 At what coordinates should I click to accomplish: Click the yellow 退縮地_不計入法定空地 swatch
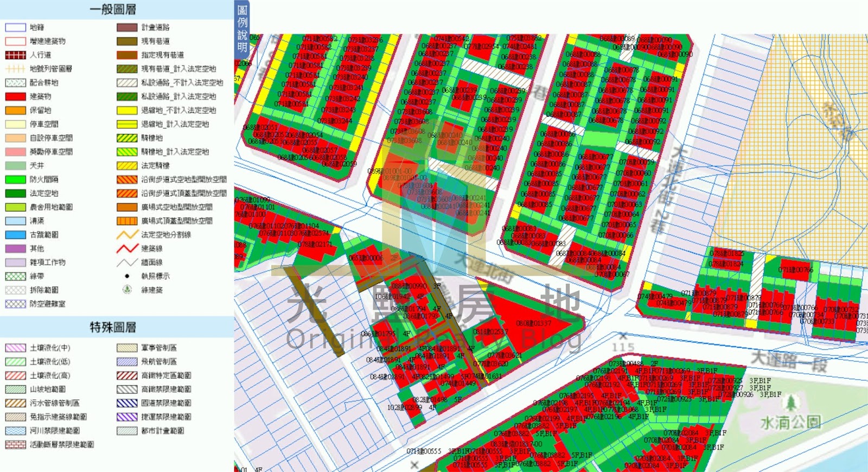click(127, 110)
